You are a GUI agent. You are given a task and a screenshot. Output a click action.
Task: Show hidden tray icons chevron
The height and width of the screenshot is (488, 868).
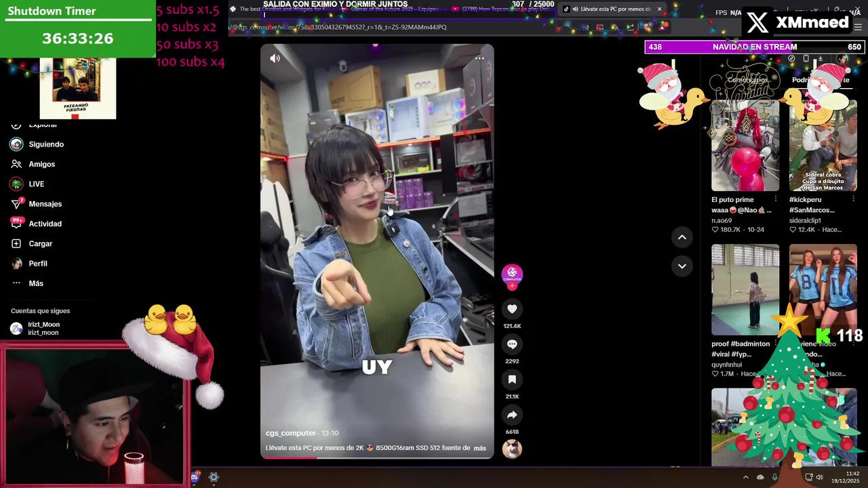[745, 477]
